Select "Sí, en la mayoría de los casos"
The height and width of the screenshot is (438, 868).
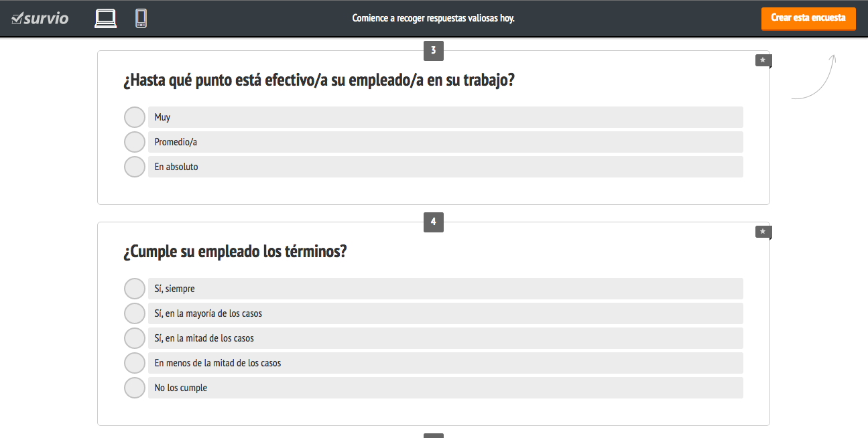click(135, 313)
